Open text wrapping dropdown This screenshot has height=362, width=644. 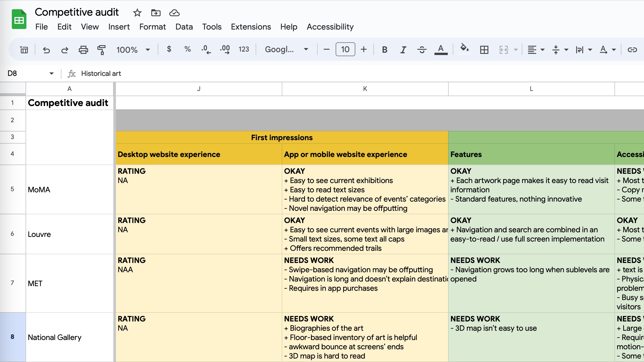coord(584,50)
